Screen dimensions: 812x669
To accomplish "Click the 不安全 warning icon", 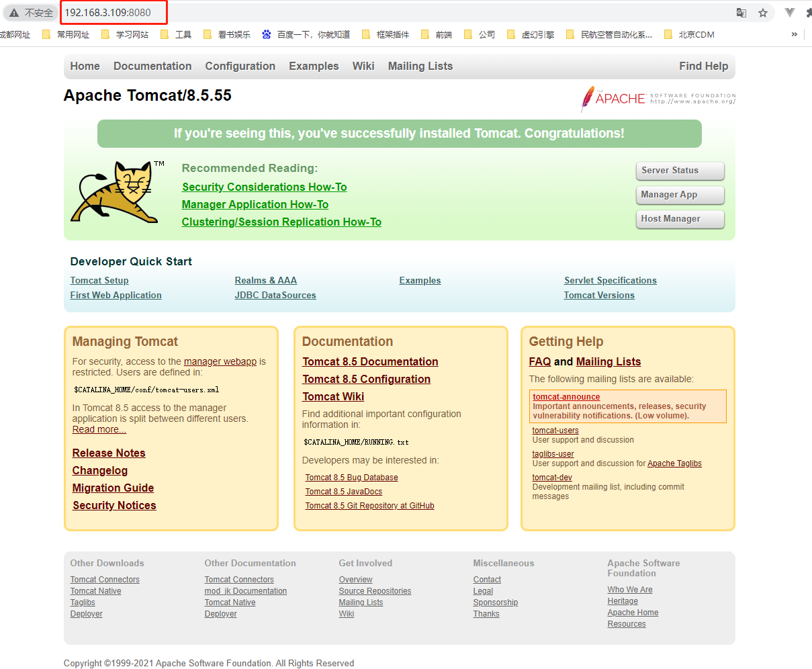I will [15, 11].
